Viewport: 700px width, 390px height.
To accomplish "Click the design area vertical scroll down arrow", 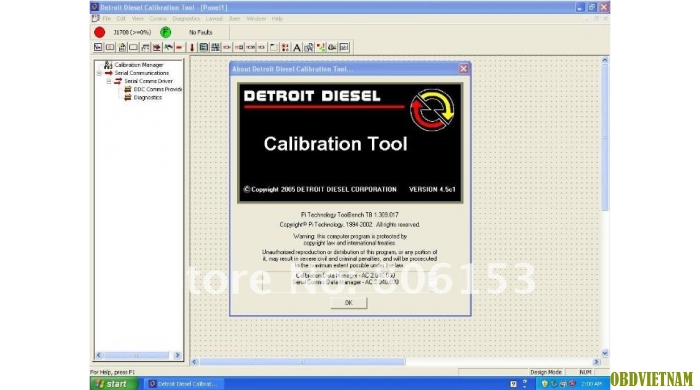I will point(605,353).
